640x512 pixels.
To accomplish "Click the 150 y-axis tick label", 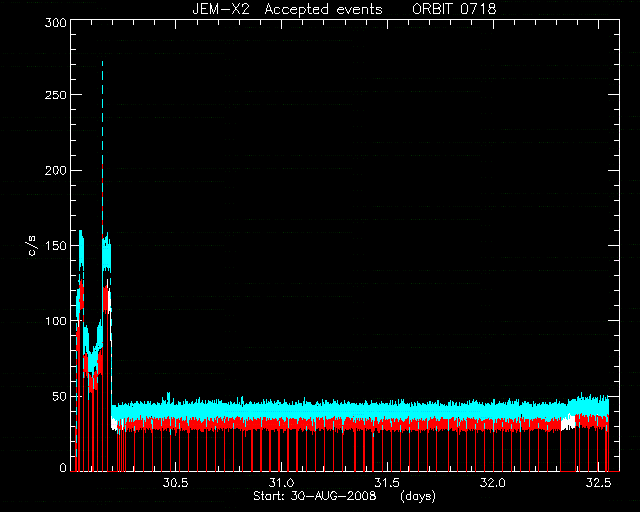I will pyautogui.click(x=56, y=245).
